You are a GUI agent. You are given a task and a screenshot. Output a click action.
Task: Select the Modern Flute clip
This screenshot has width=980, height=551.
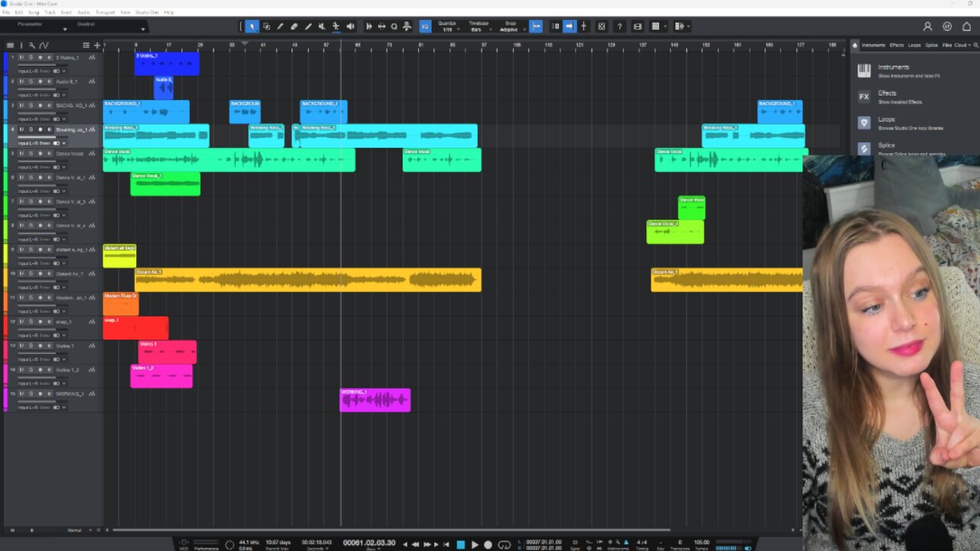(121, 304)
